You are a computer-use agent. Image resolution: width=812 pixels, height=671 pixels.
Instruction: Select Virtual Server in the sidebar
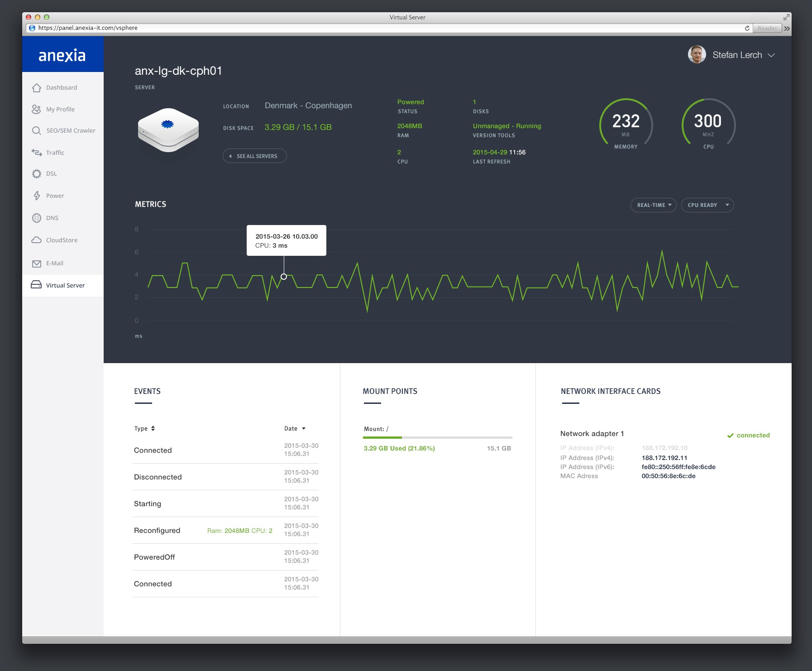(63, 285)
